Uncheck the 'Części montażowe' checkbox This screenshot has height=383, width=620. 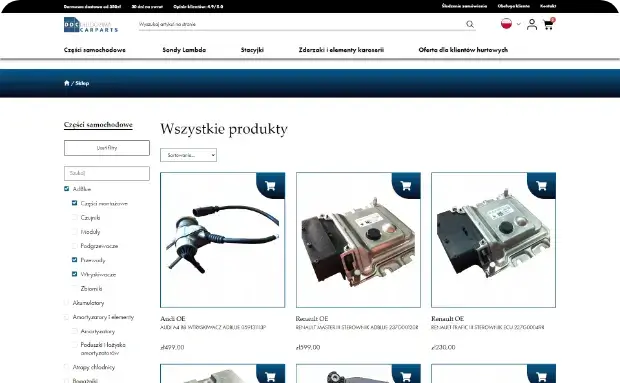(74, 203)
